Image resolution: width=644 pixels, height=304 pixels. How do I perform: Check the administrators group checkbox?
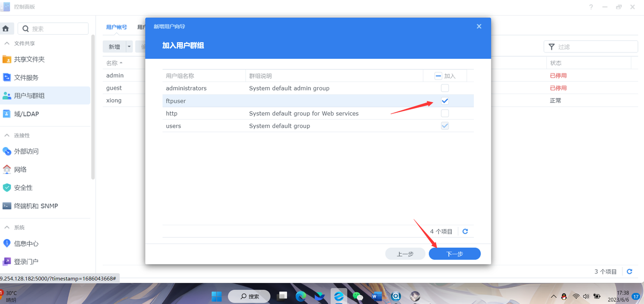[445, 88]
